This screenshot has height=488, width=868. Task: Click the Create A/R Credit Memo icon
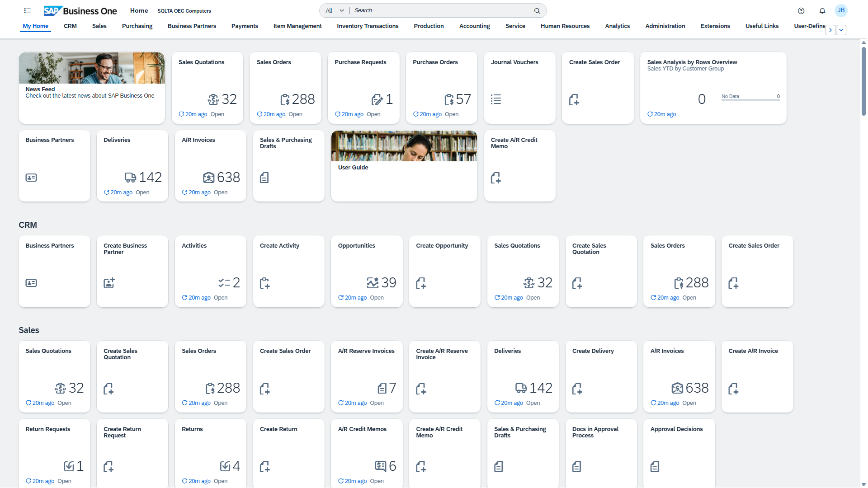pos(496,178)
